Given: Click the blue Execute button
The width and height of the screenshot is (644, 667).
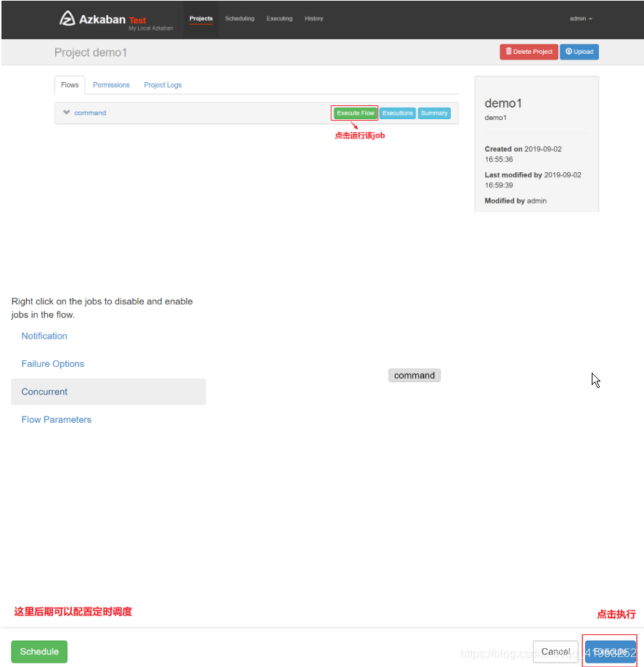Looking at the screenshot, I should click(x=611, y=652).
